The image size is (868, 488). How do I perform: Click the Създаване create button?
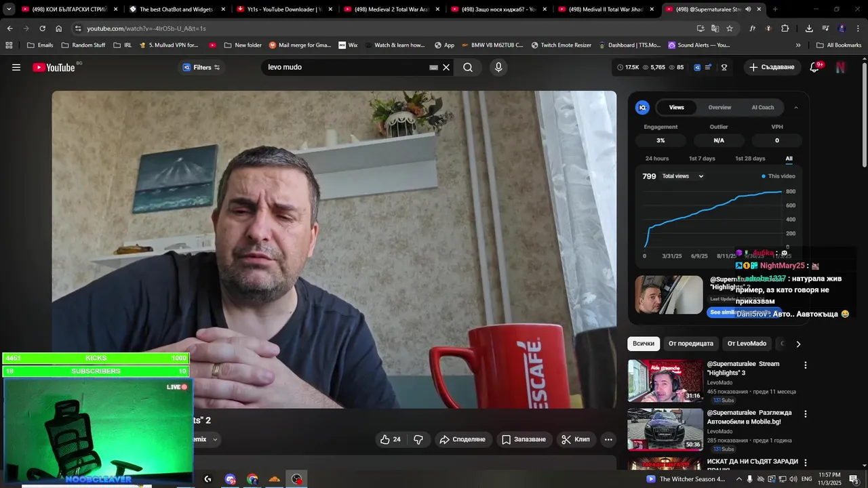click(x=772, y=67)
